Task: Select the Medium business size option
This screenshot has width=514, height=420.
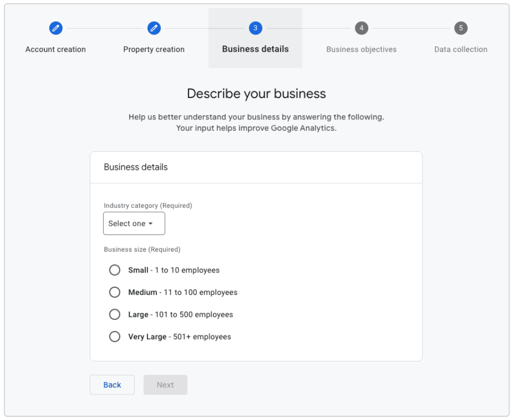Action: pos(115,292)
